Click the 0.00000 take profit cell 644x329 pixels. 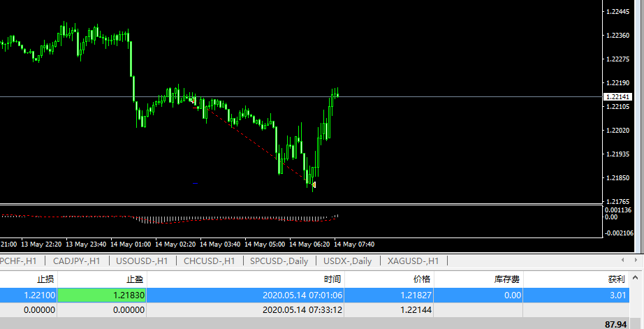(x=129, y=309)
